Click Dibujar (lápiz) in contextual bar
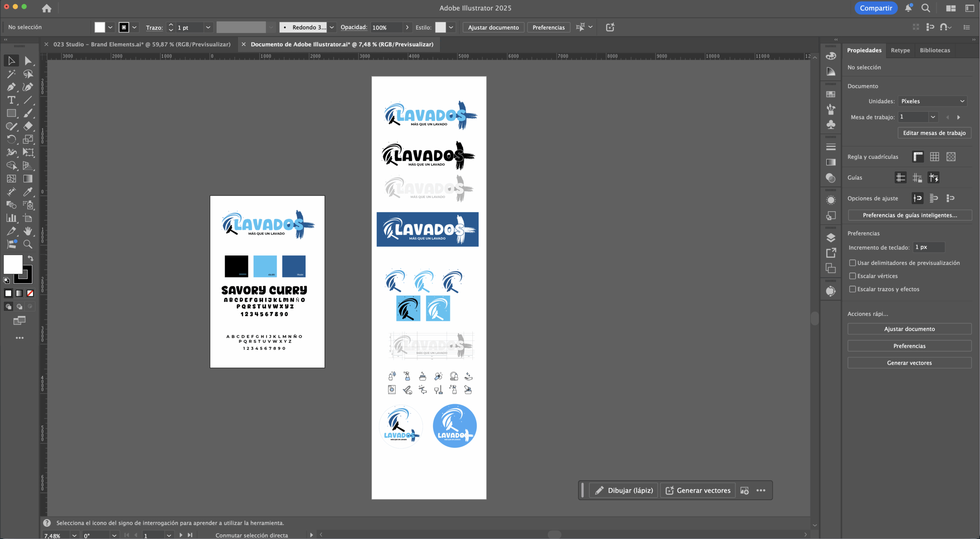980x539 pixels. [624, 490]
